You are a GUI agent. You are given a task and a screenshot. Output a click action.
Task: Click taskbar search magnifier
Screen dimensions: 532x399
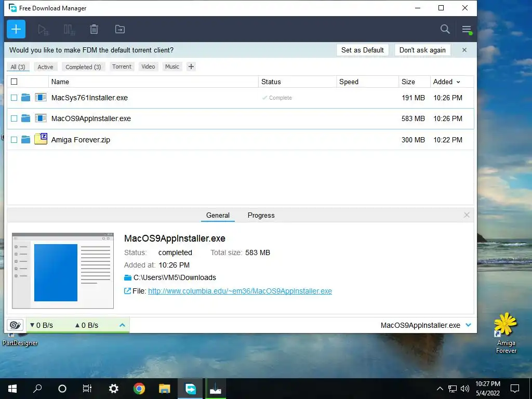click(x=37, y=389)
